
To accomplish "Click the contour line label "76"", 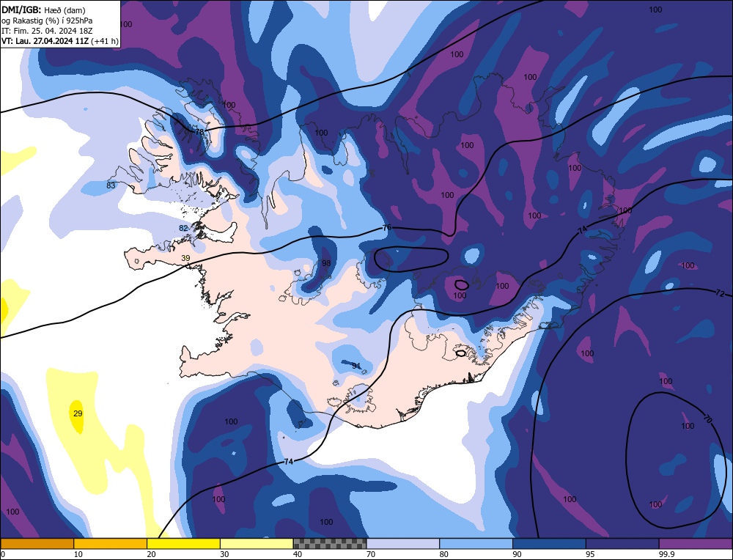I will (386, 227).
